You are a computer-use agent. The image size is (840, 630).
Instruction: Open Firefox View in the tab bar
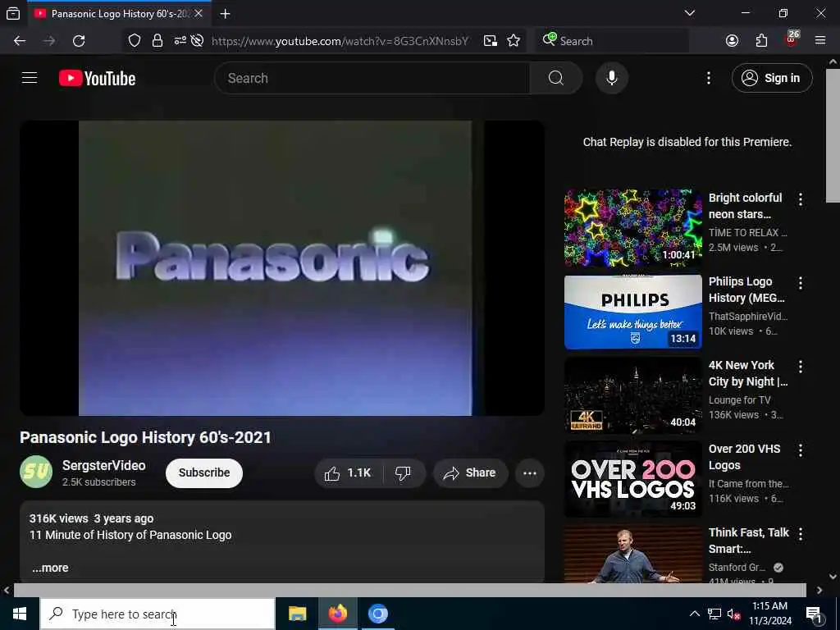point(13,13)
